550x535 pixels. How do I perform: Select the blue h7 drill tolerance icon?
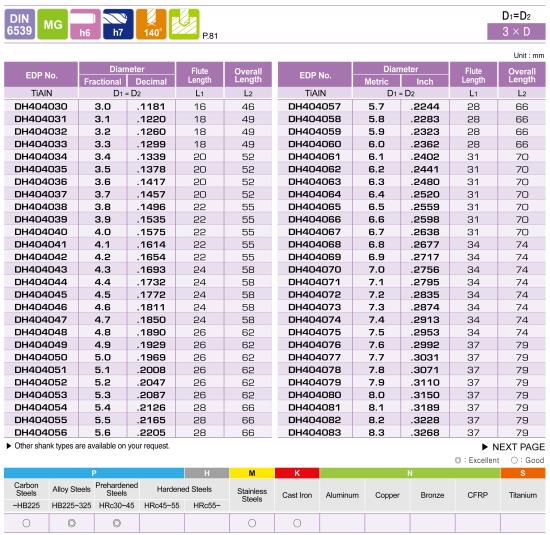click(x=118, y=24)
